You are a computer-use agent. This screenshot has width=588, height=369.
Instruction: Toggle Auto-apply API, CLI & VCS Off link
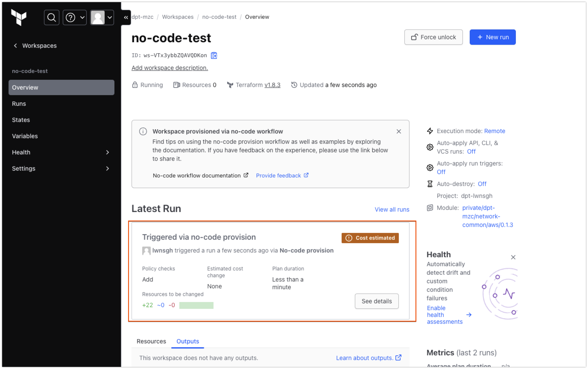[x=471, y=152]
